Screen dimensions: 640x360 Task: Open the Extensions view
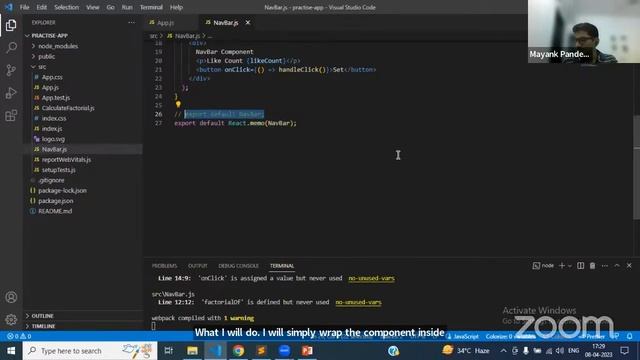point(11,116)
